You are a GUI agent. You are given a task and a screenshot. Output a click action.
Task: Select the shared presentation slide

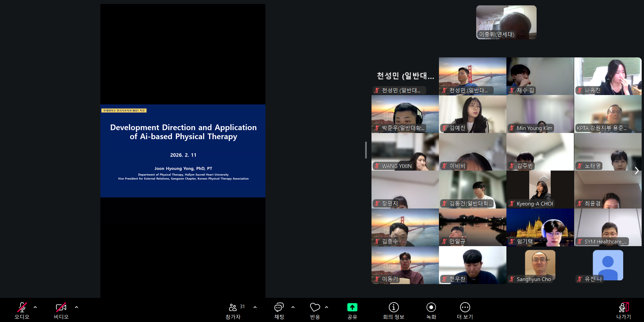pyautogui.click(x=183, y=151)
